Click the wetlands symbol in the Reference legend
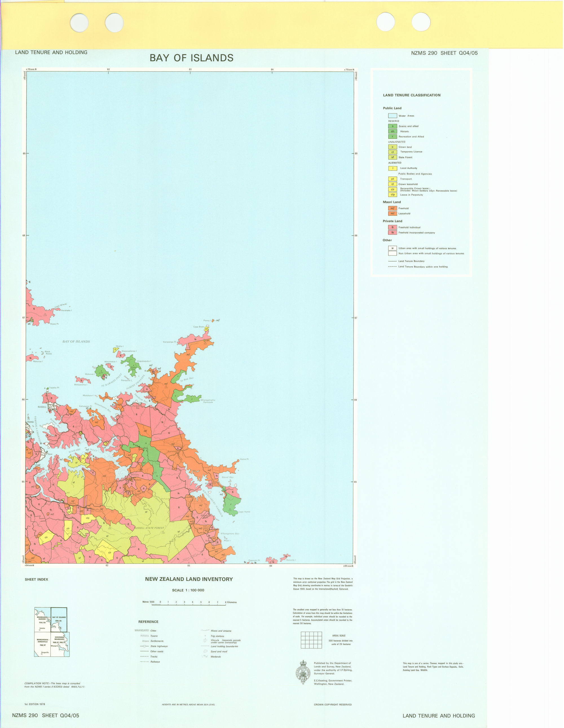This screenshot has width=564, height=728. [205, 656]
